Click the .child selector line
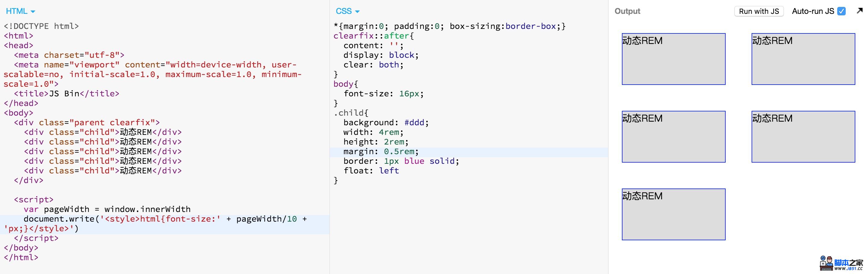Viewport: 868px width, 274px height. 351,113
